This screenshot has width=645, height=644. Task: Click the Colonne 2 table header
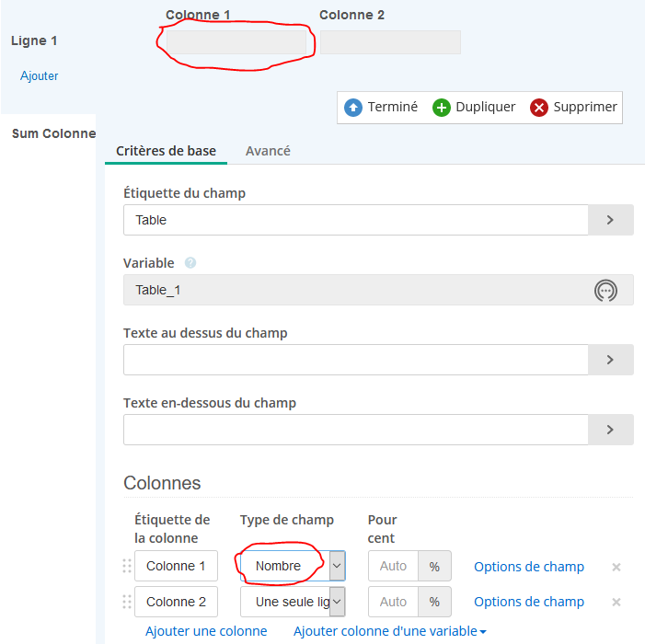pyautogui.click(x=351, y=15)
